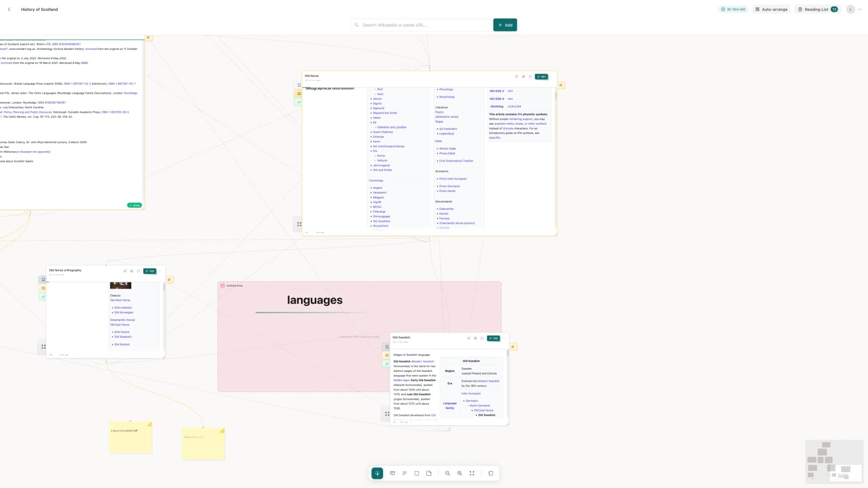Follow the Proto-Indo-European link in Old Norse

[453, 179]
